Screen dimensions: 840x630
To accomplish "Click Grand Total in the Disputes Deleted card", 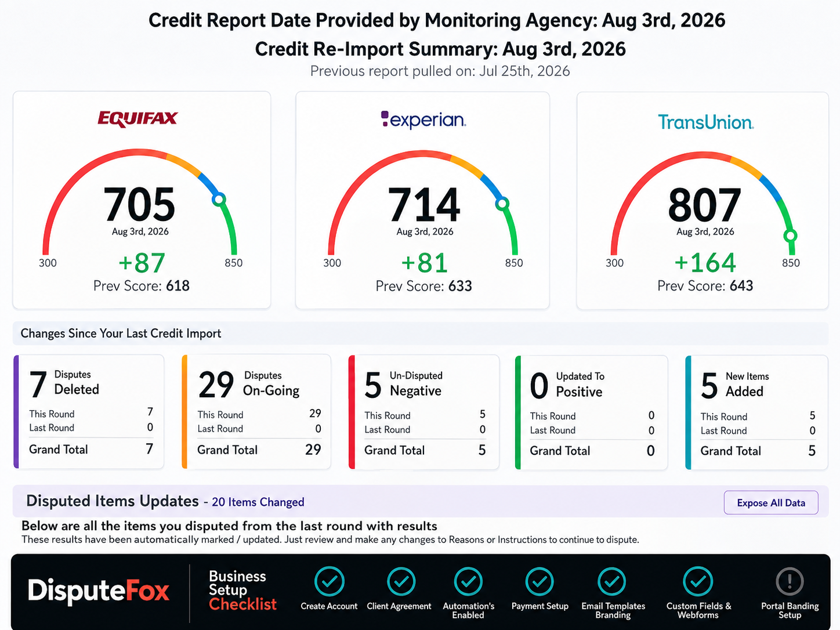I will [x=59, y=450].
